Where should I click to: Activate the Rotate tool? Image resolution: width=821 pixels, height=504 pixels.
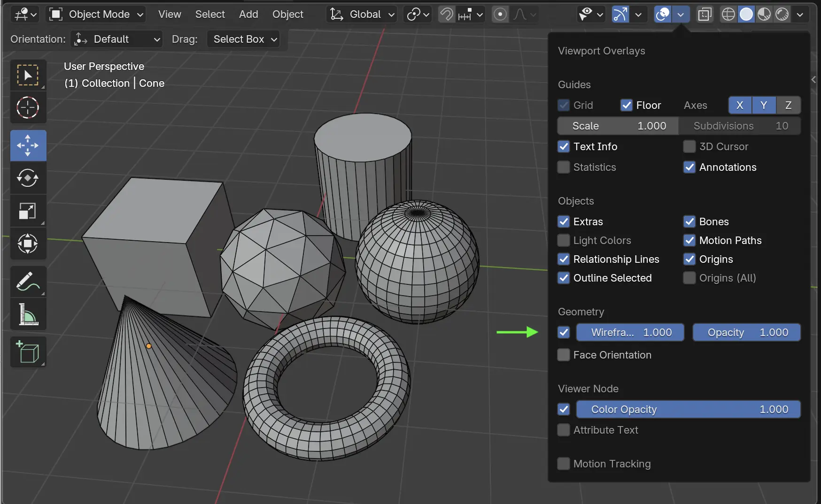point(28,178)
